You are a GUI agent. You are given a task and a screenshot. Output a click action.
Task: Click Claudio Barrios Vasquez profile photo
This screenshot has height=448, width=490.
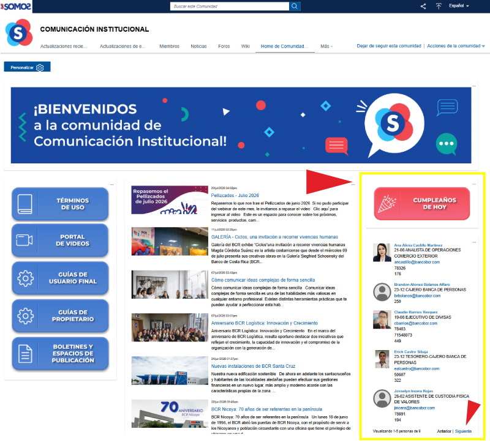pos(382,319)
